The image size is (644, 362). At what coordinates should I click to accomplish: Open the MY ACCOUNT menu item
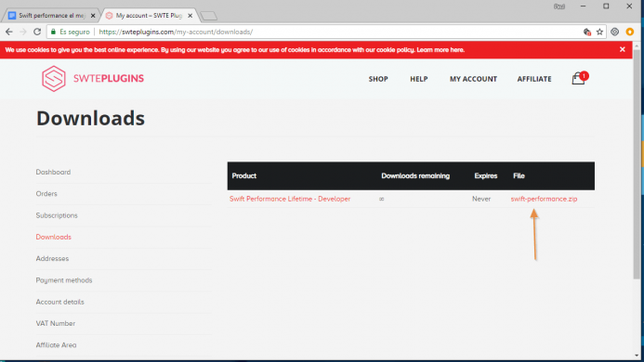click(473, 79)
